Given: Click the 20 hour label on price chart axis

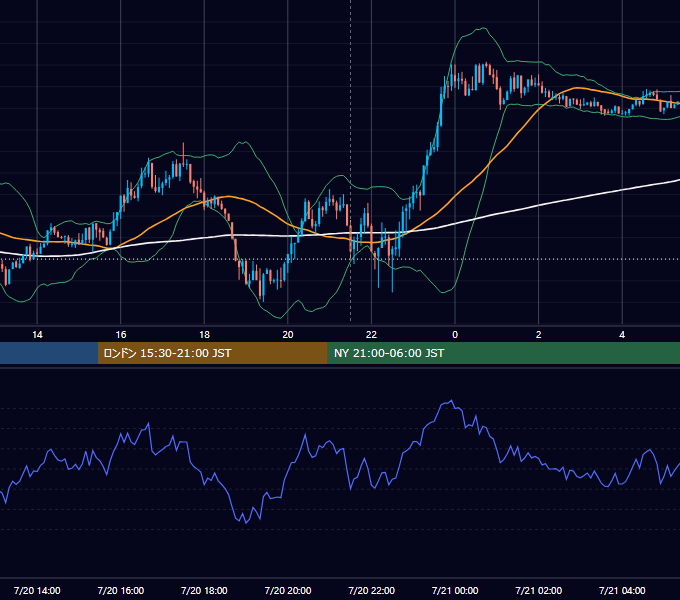Looking at the screenshot, I should coord(288,335).
